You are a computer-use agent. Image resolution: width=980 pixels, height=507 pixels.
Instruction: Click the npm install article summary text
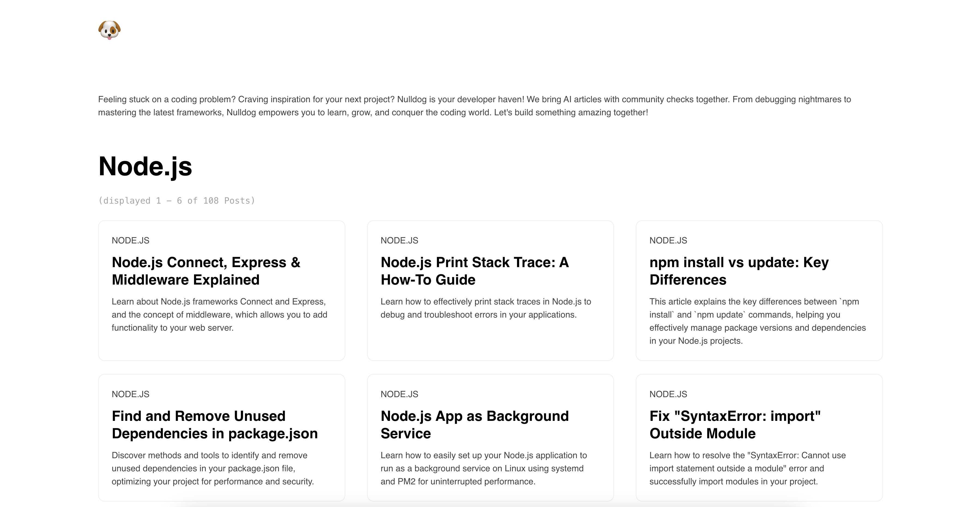pyautogui.click(x=757, y=321)
